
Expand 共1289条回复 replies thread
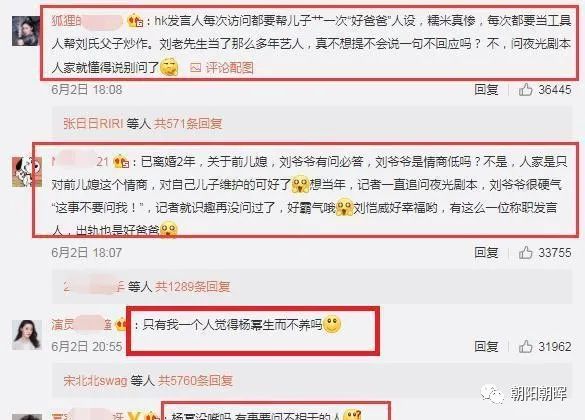[193, 286]
